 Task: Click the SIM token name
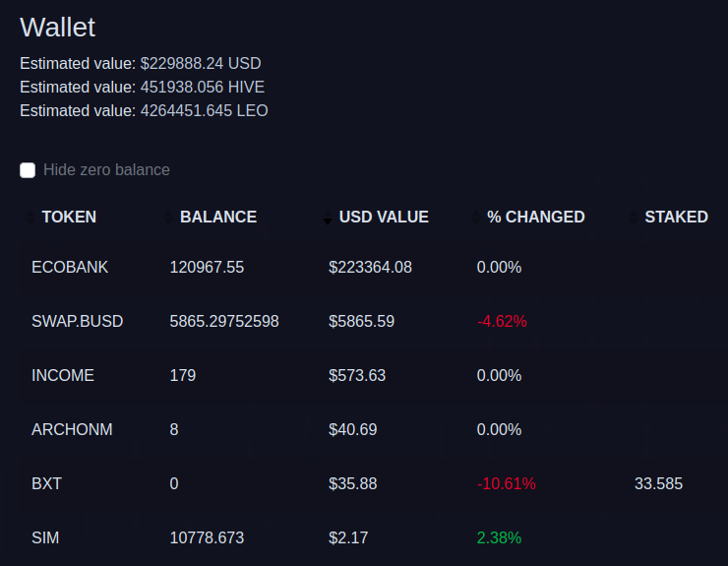click(45, 537)
